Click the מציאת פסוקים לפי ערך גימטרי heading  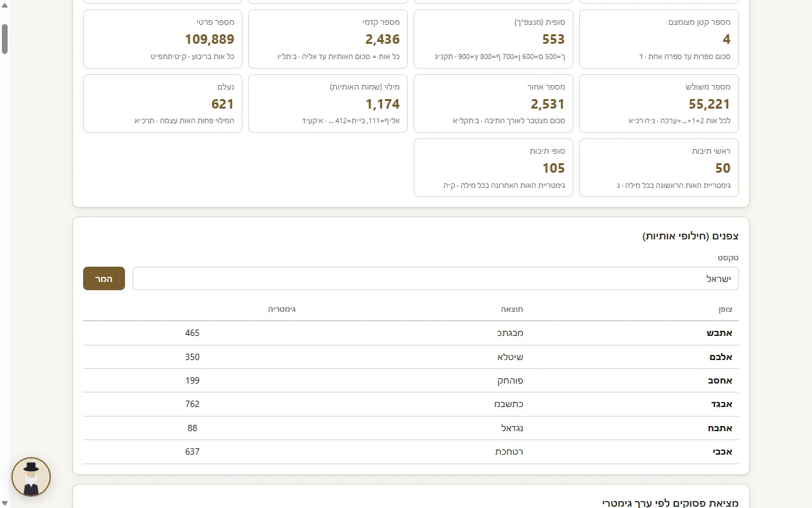coord(670,503)
